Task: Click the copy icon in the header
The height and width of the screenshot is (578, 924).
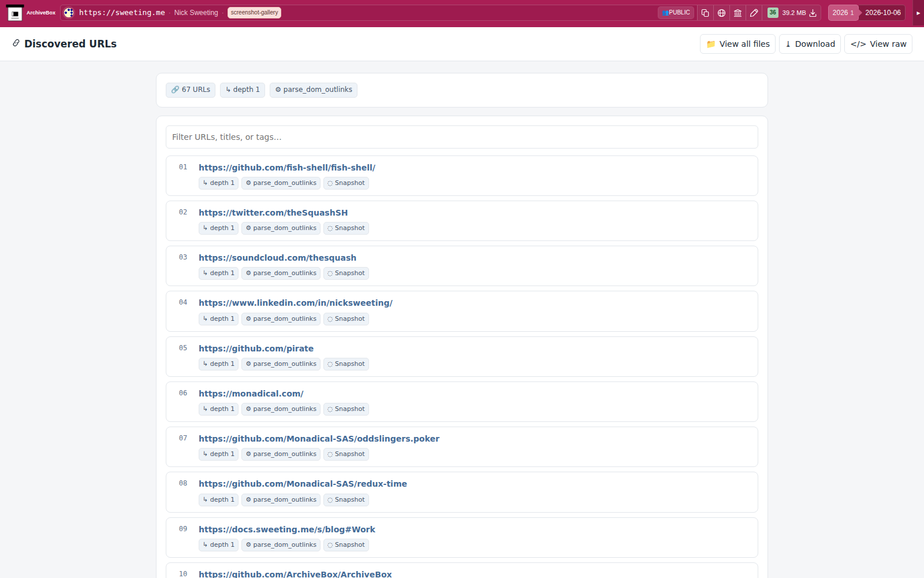Action: coord(705,13)
